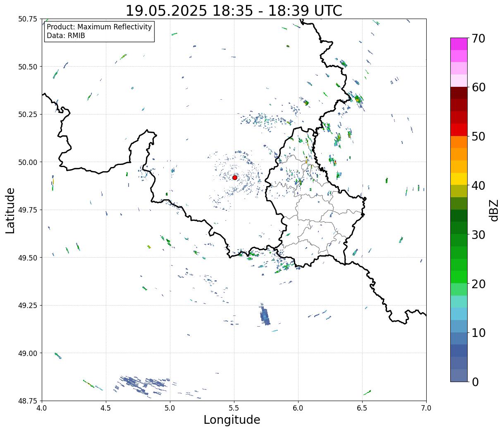
Task: Click the latitude tick label 49.50
Action: tap(28, 258)
